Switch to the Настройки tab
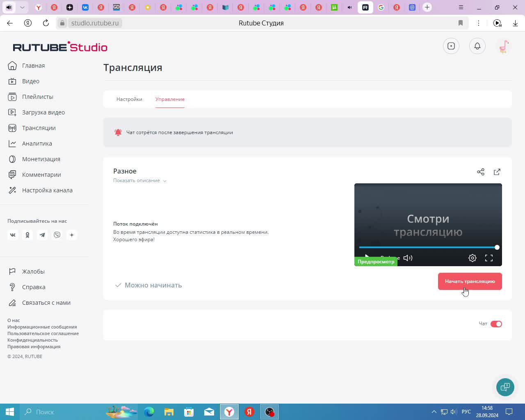Image resolution: width=525 pixels, height=420 pixels. point(129,99)
